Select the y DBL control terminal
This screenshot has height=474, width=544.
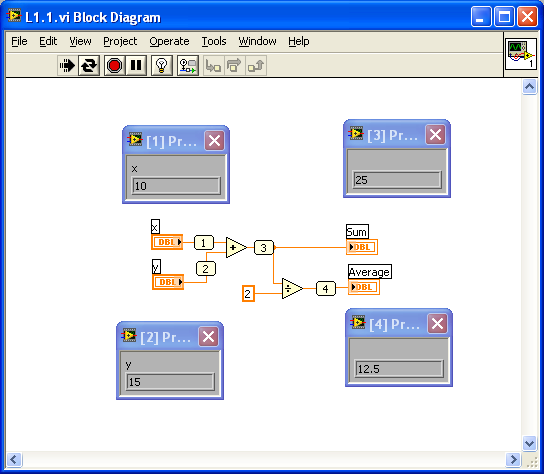(168, 282)
